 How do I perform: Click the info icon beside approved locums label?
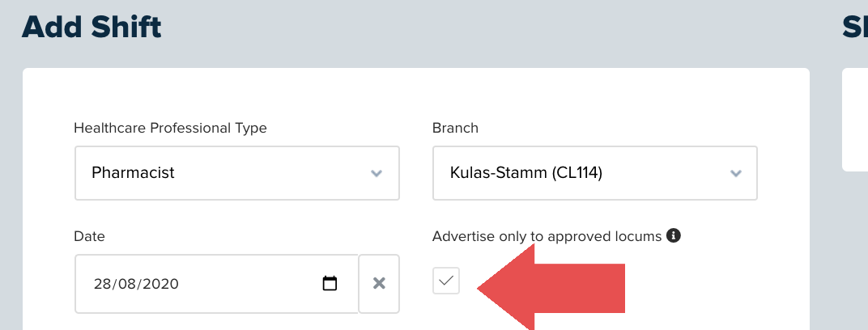(x=673, y=235)
